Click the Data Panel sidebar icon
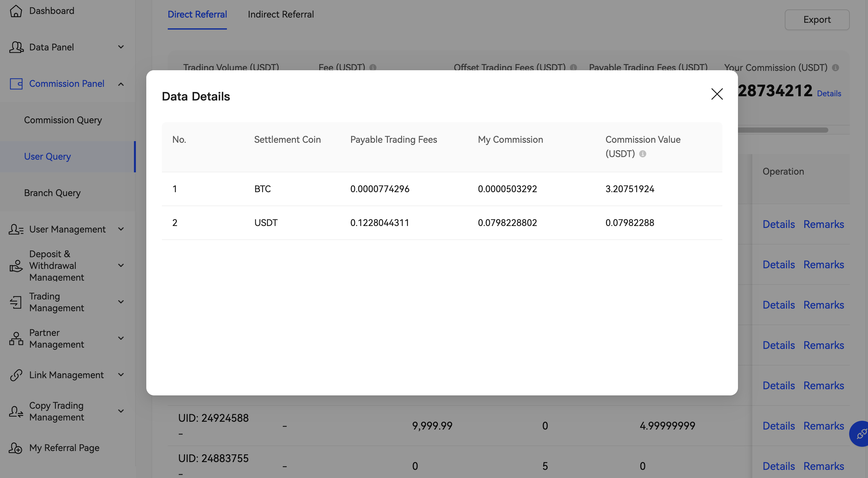This screenshot has height=478, width=868. (16, 47)
